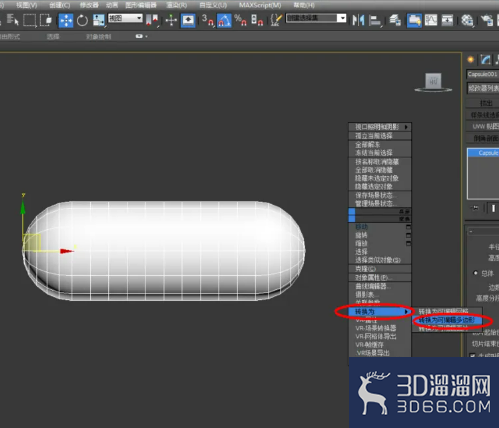
Task: Click the Use Pivot Point Center icon
Action: (x=152, y=20)
